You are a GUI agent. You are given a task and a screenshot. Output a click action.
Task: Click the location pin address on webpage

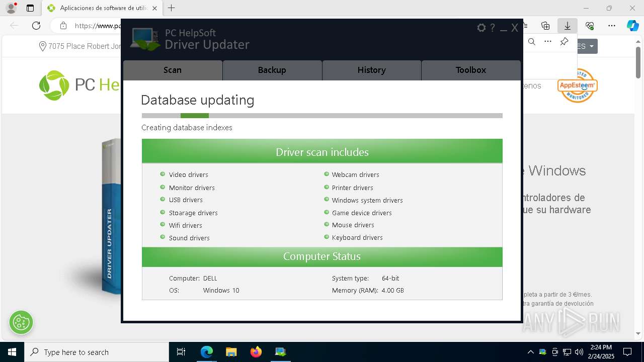(x=80, y=46)
